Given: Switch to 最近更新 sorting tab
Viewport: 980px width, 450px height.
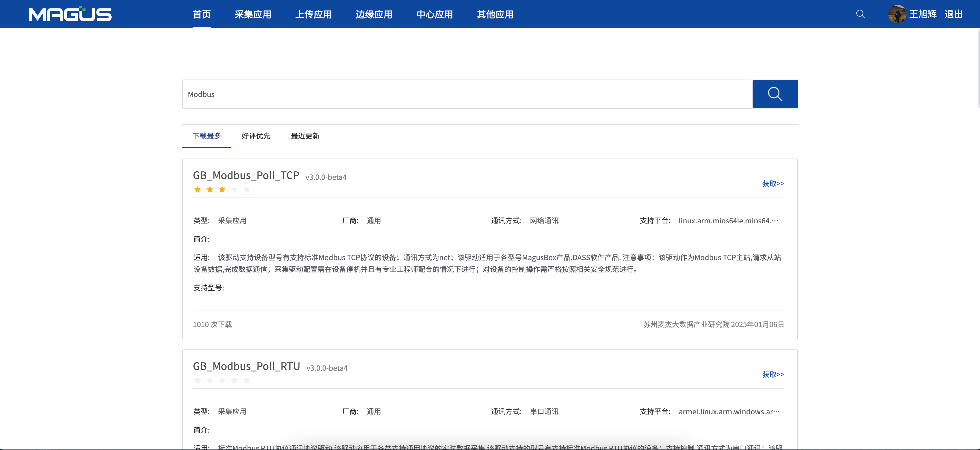Looking at the screenshot, I should (305, 136).
